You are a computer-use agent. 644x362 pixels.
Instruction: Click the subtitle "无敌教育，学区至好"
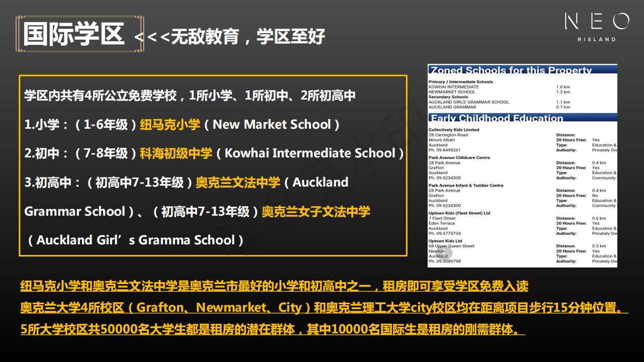coord(248,36)
